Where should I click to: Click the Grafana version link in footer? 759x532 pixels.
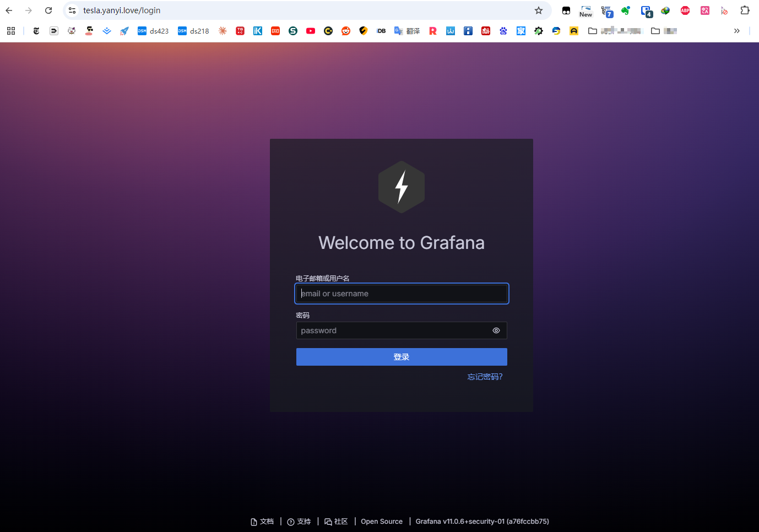click(482, 522)
